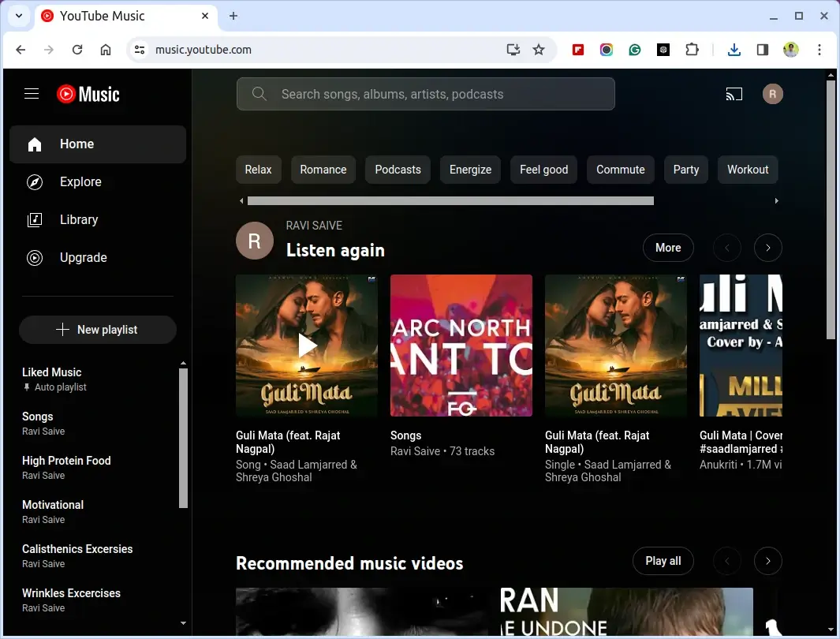Toggle the Workout filter chip
Viewport: 840px width, 639px height.
click(747, 170)
